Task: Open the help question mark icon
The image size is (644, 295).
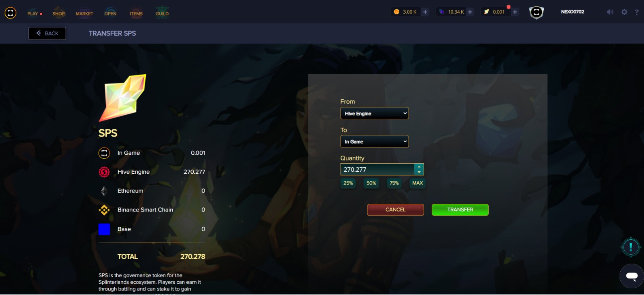Action: tap(637, 12)
